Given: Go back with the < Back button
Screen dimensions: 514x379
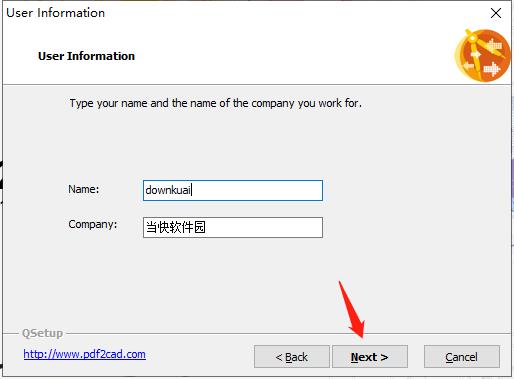Looking at the screenshot, I should (292, 357).
